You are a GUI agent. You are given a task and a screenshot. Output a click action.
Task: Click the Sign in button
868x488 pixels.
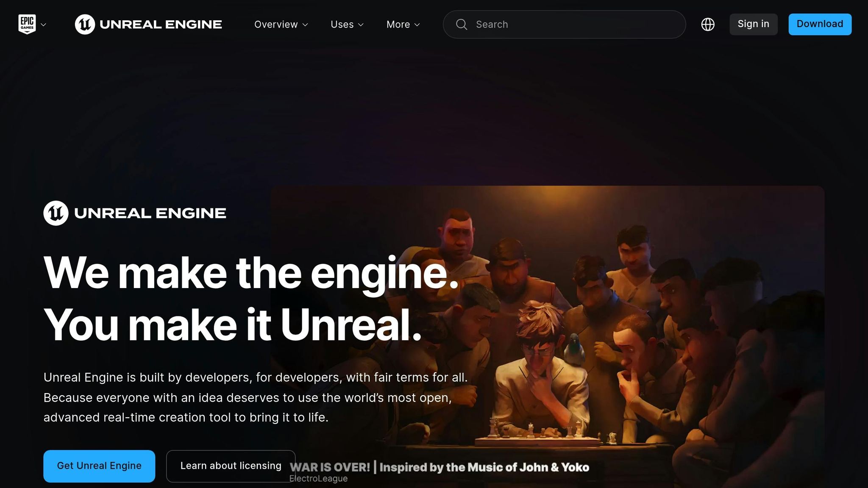point(753,24)
